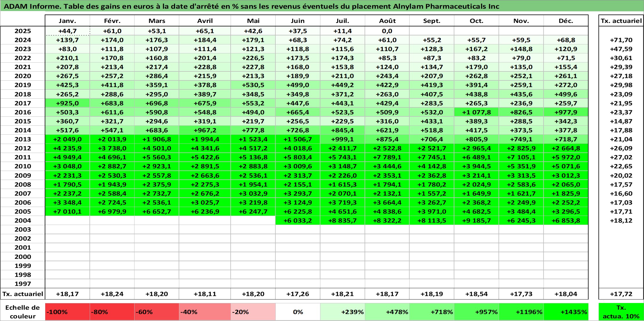Click bottom-row value +17,26 for Juin
644x321 pixels.
[x=298, y=294]
